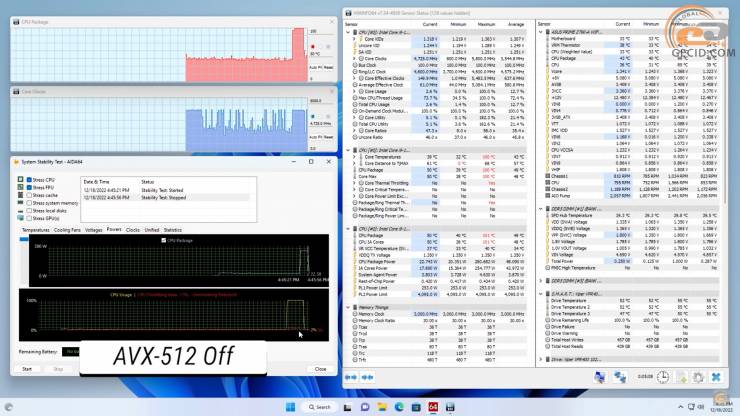Click Reset in CPU Package graph window
The width and height of the screenshot is (740, 416).
click(x=328, y=68)
